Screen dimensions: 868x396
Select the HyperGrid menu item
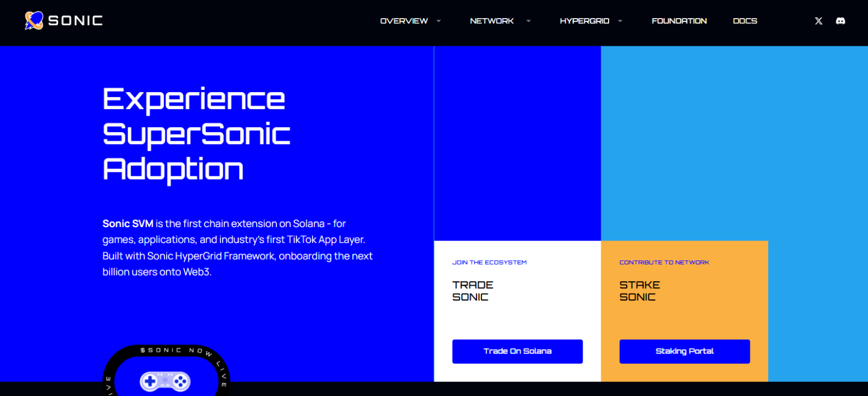pos(584,21)
